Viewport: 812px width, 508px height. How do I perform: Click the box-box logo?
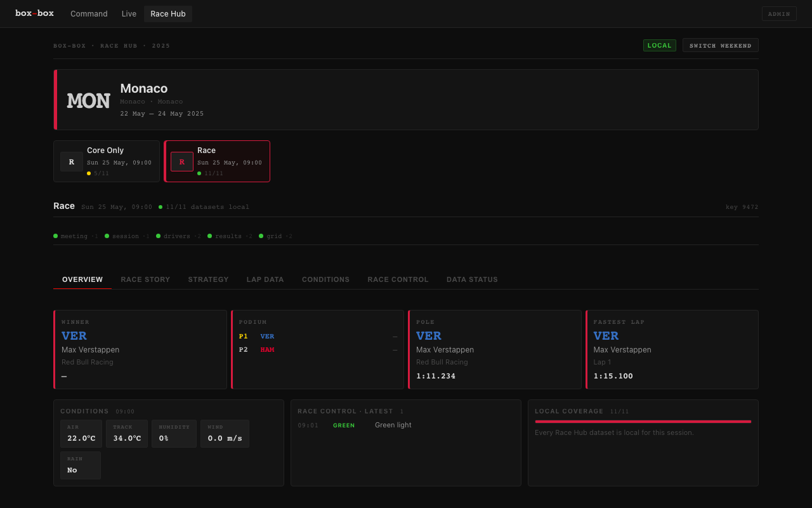[x=34, y=13]
